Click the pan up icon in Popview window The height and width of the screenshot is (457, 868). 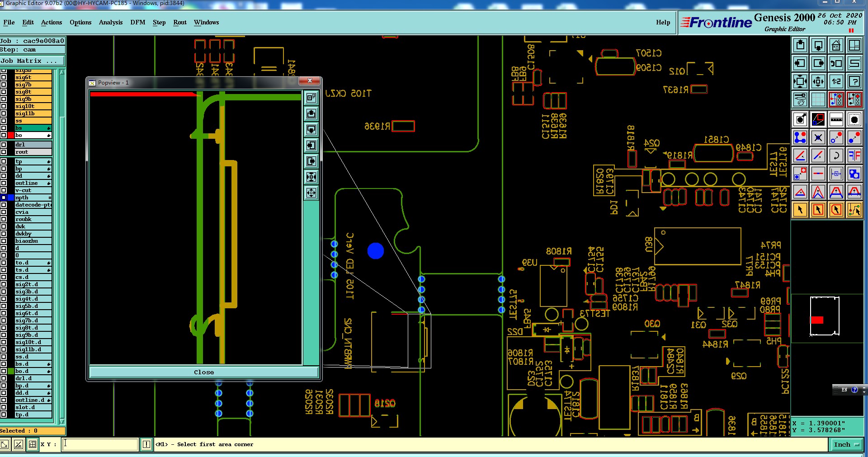point(311,113)
